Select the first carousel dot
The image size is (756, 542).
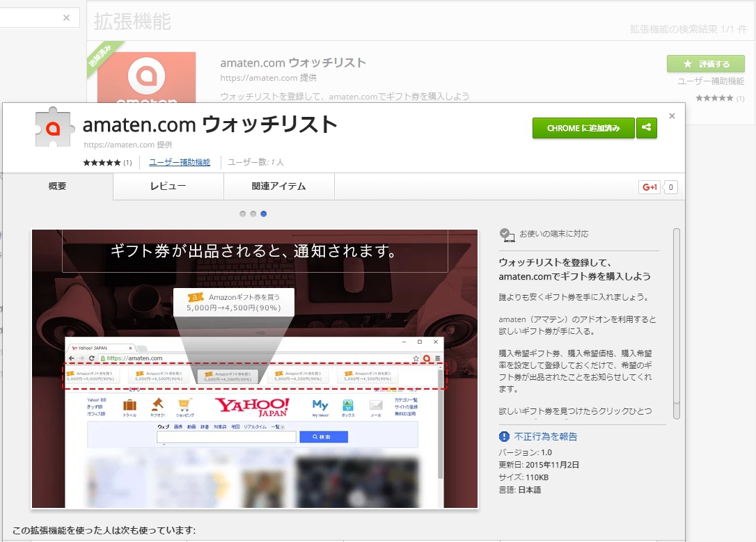242,214
